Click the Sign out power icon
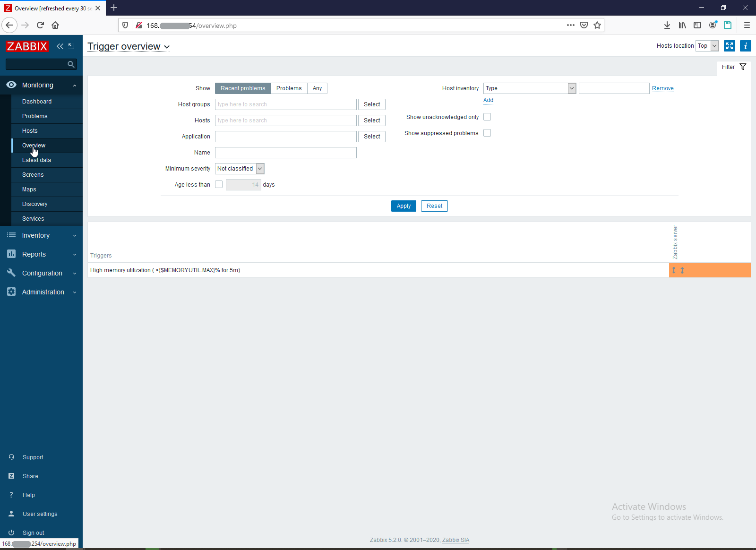The height and width of the screenshot is (550, 756). 11,533
